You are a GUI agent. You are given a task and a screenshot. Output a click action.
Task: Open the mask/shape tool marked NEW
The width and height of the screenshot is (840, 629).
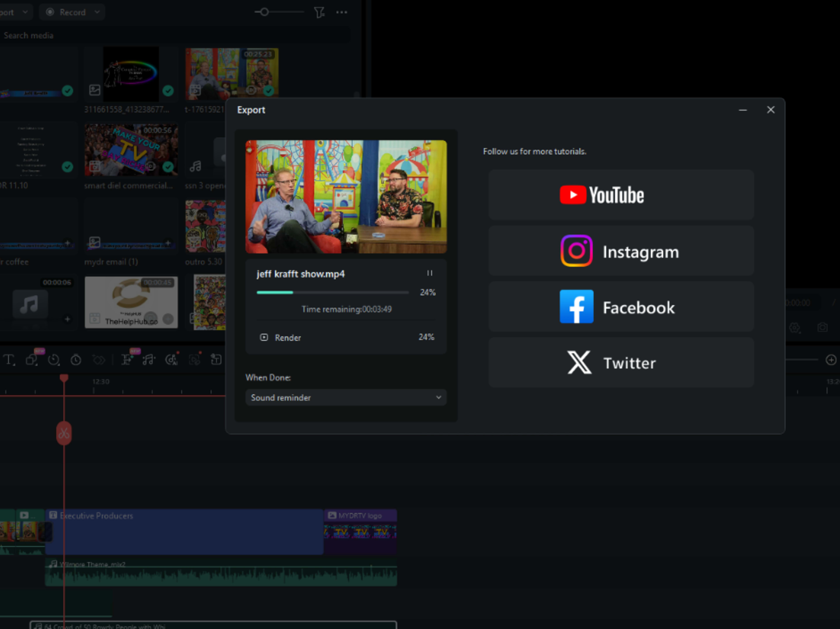(32, 359)
